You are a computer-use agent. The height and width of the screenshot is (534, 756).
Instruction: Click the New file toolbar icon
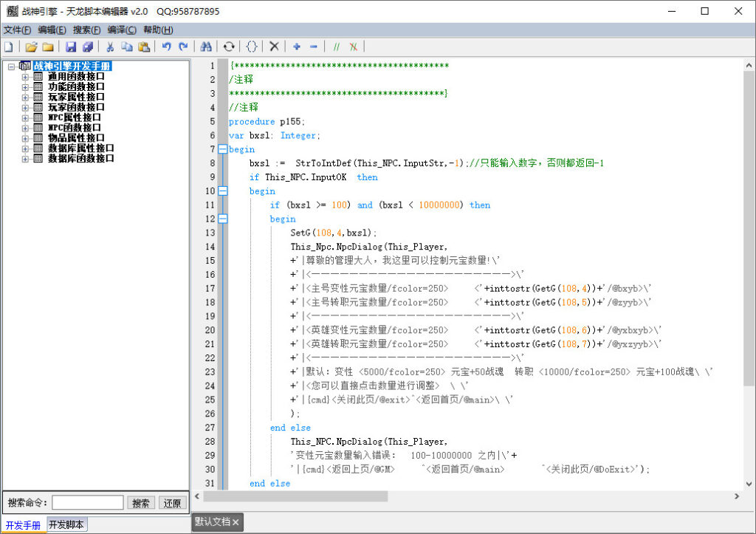(x=8, y=47)
